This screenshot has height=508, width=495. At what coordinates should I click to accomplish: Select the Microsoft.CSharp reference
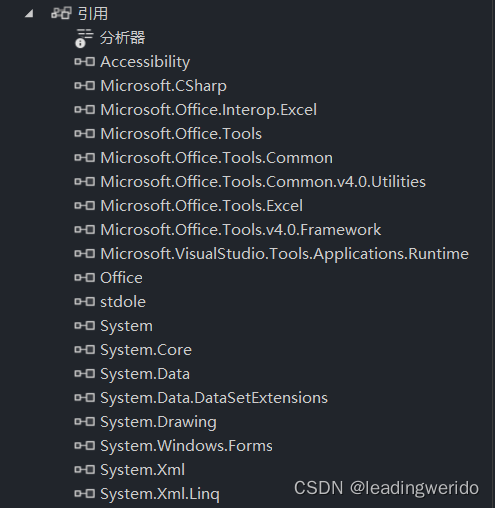163,86
